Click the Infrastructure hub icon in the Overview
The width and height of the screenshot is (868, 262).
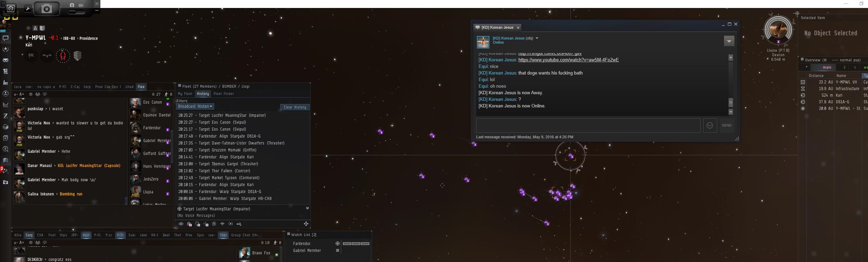(803, 89)
